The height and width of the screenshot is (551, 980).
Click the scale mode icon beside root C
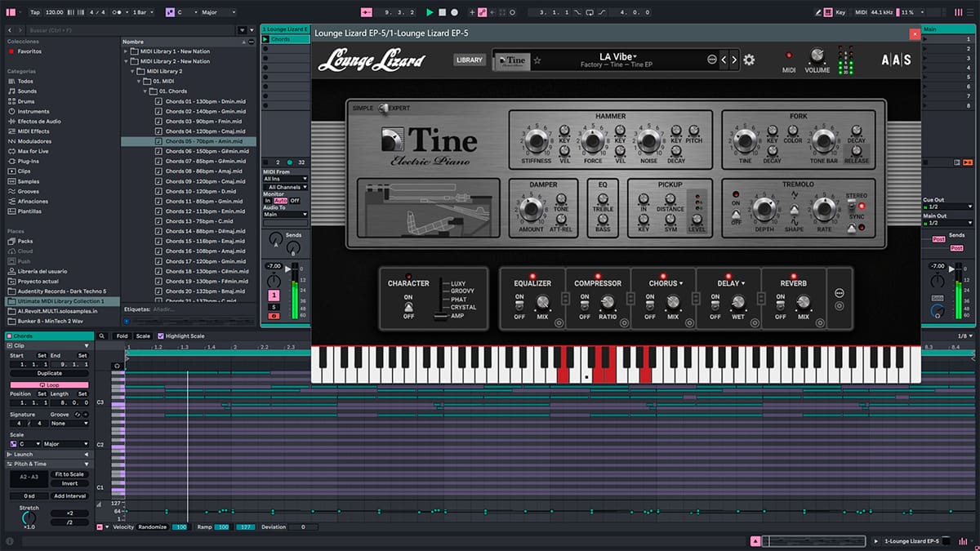pyautogui.click(x=170, y=12)
